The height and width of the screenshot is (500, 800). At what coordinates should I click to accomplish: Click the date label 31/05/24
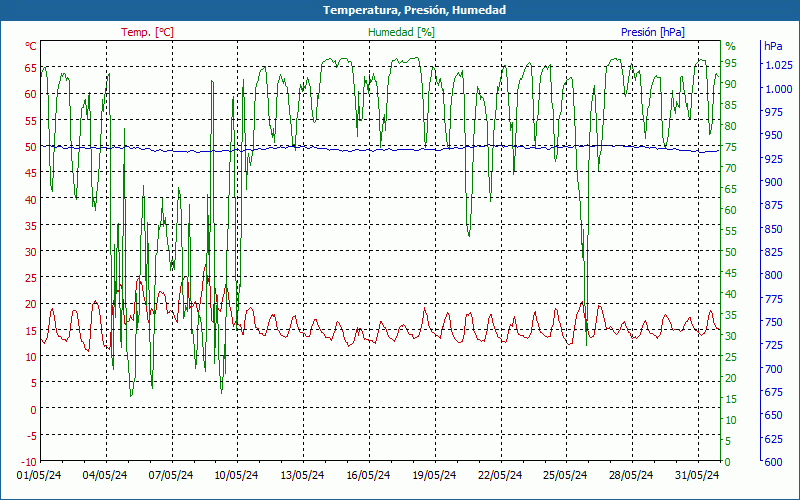(696, 476)
